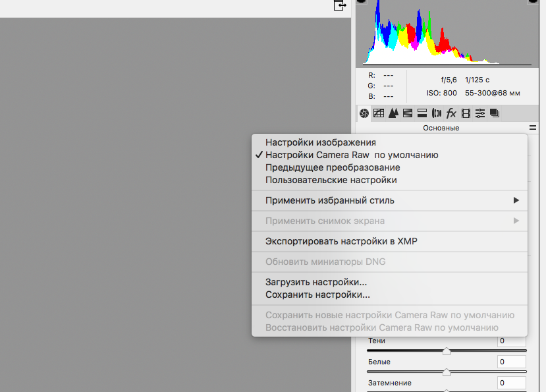Expand the 'Применить избранный стиль' submenu
This screenshot has height=392, width=546.
coord(329,200)
